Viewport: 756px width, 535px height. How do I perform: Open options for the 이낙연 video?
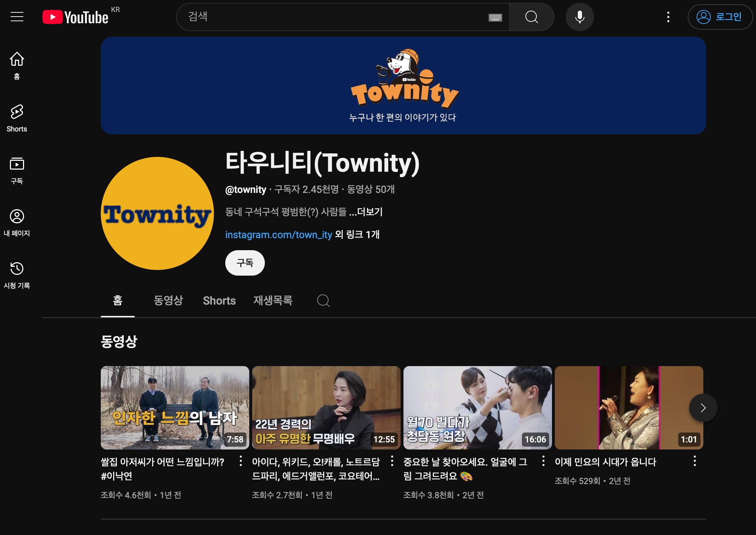(x=241, y=461)
